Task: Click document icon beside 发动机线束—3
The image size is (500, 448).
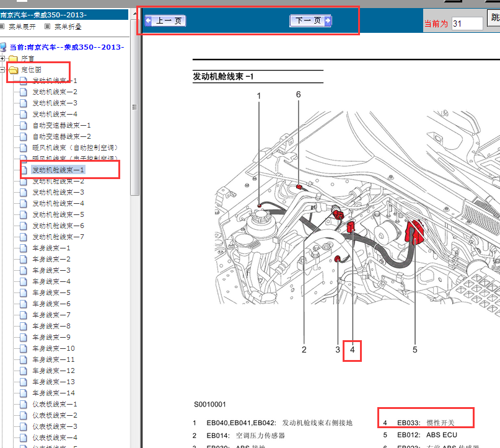Action: [24, 103]
